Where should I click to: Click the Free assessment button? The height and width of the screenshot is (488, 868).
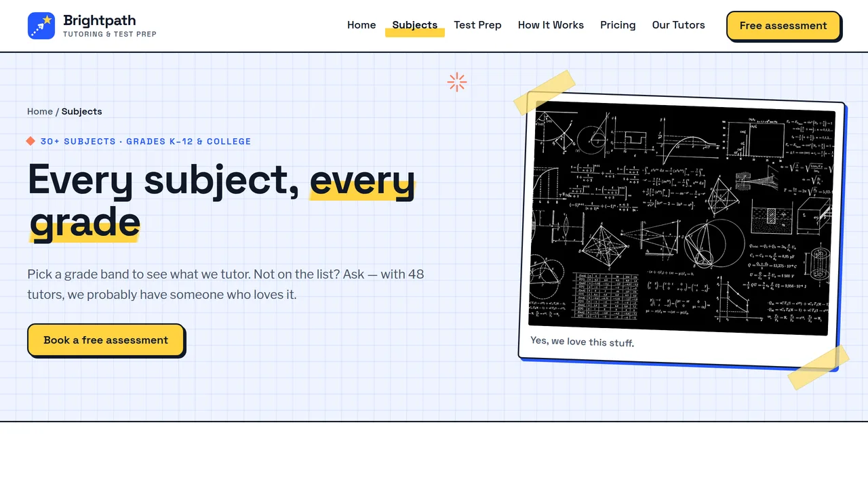pyautogui.click(x=783, y=26)
